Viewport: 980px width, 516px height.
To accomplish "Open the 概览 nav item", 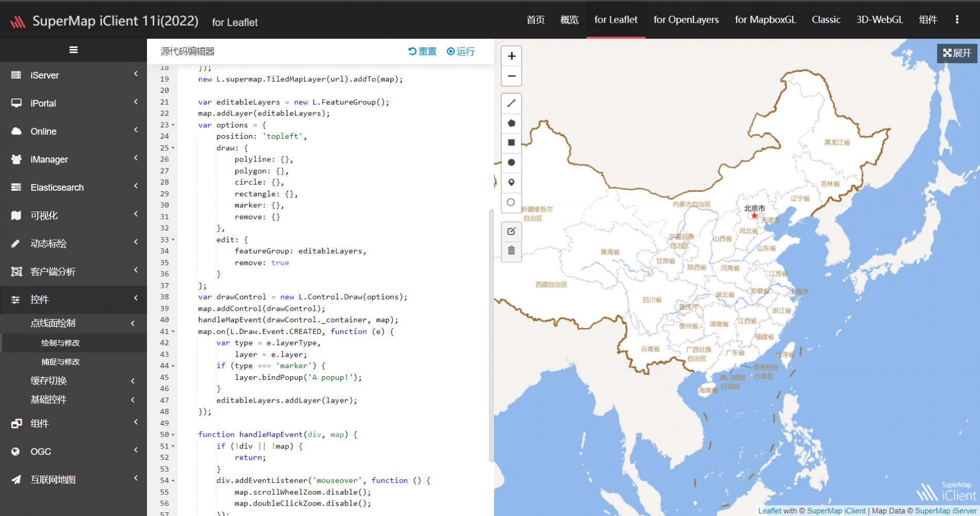I will (569, 20).
